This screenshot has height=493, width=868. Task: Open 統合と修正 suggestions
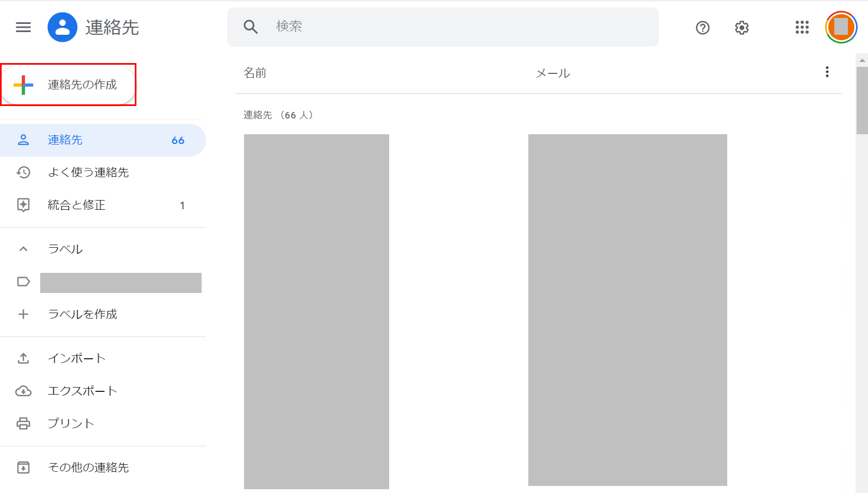[77, 205]
